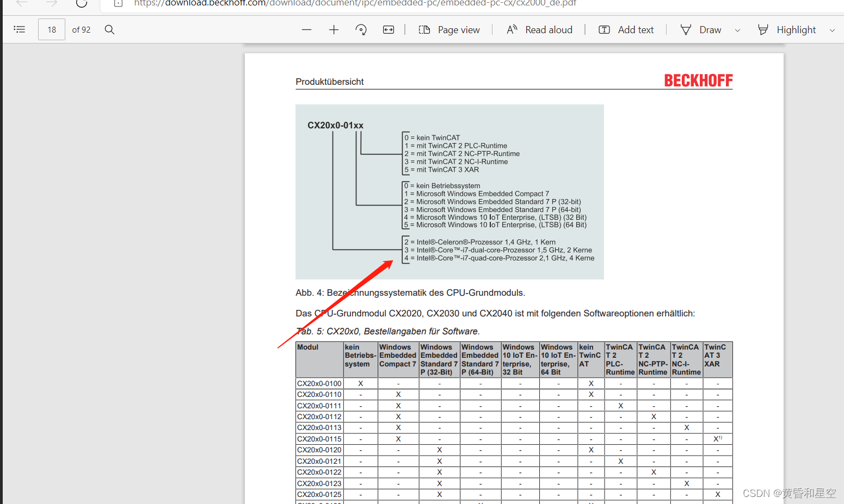Click 'Microsoft Windows Embedded Compact 7' line
844x504 pixels.
pyautogui.click(x=477, y=194)
